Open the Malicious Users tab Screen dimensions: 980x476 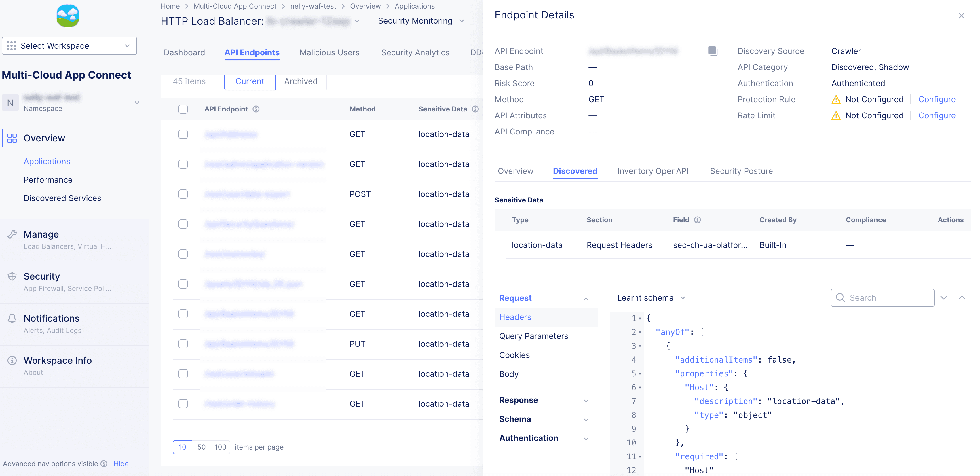[329, 52]
